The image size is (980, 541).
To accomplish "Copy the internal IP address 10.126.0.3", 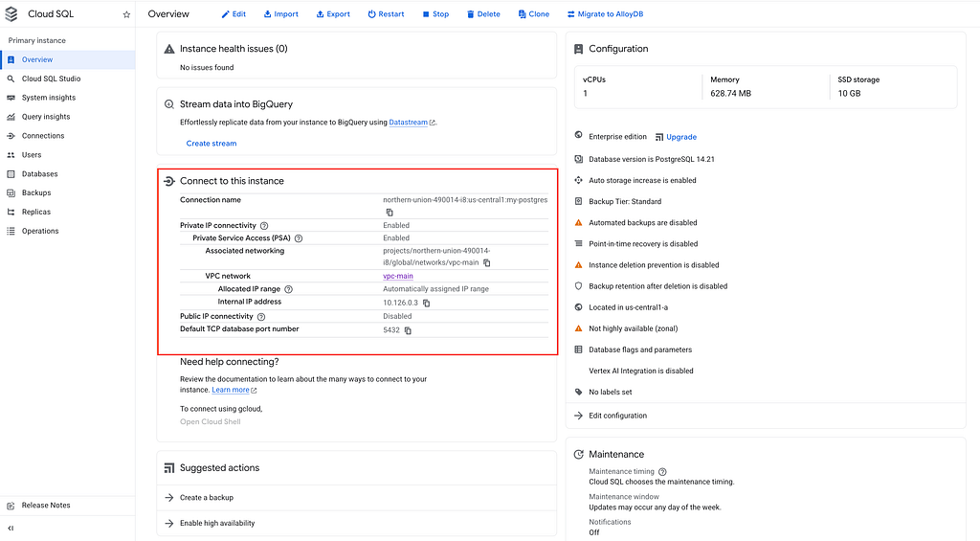I will pyautogui.click(x=426, y=304).
